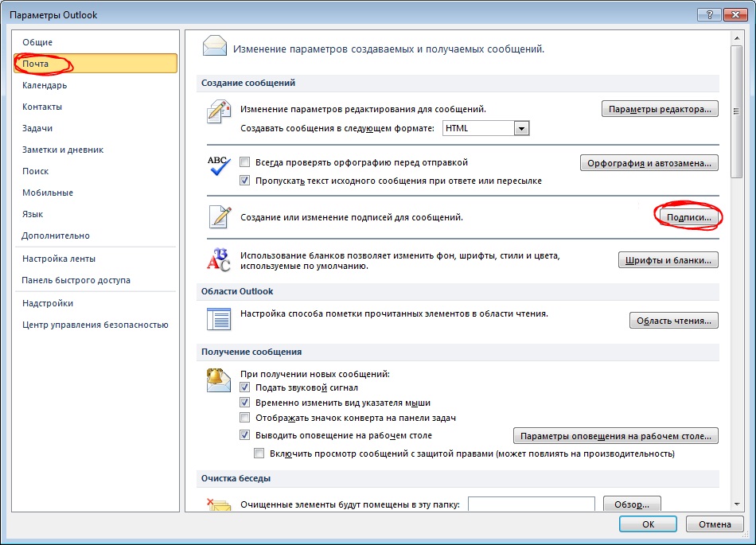Uncheck the play a sound option

(x=245, y=387)
